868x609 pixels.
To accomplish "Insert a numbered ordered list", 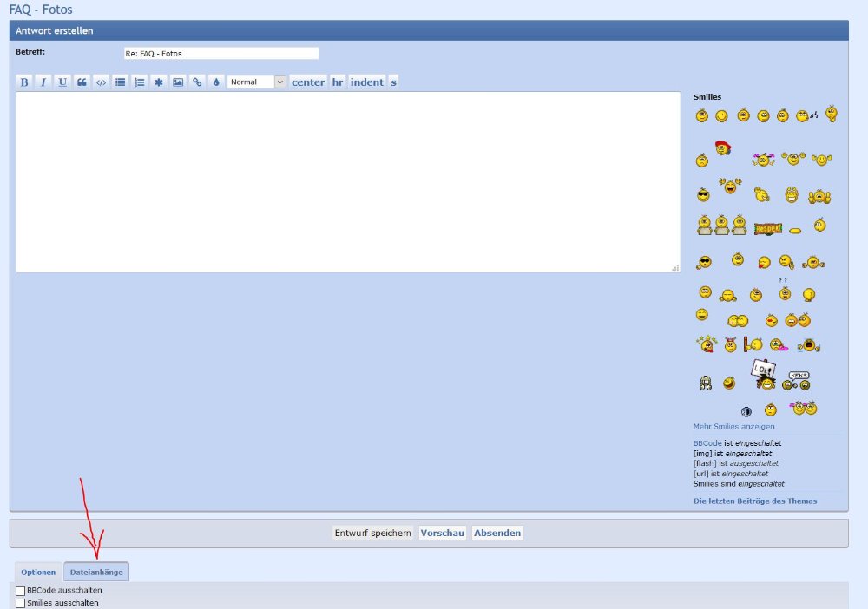I will point(140,82).
